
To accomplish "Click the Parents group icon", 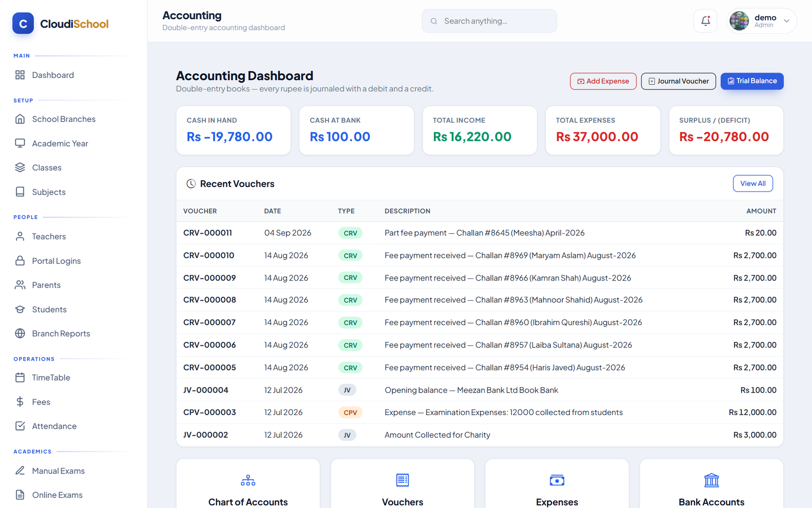I will (20, 285).
